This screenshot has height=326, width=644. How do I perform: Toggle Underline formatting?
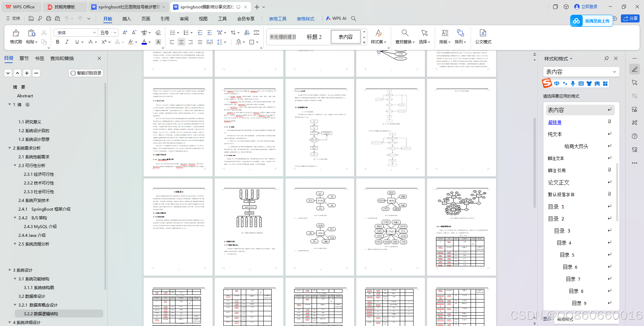click(77, 42)
